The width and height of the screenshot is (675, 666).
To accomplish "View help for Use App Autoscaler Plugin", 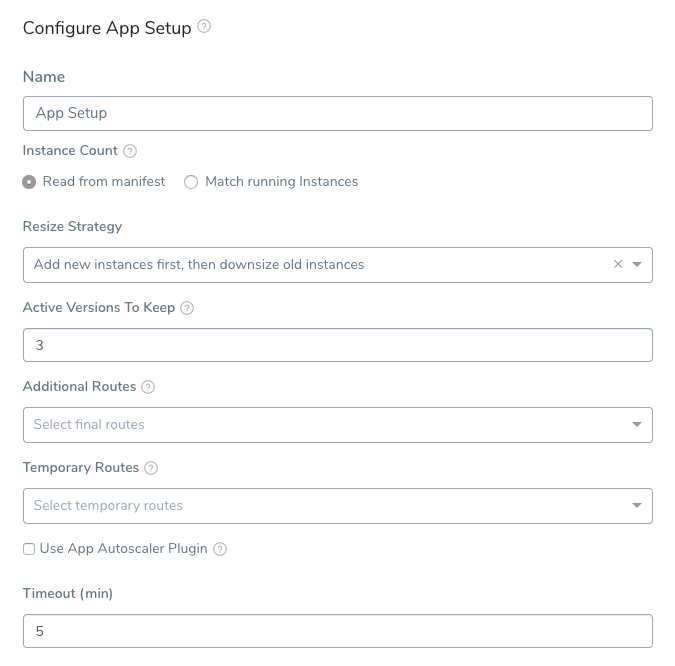I will click(220, 549).
